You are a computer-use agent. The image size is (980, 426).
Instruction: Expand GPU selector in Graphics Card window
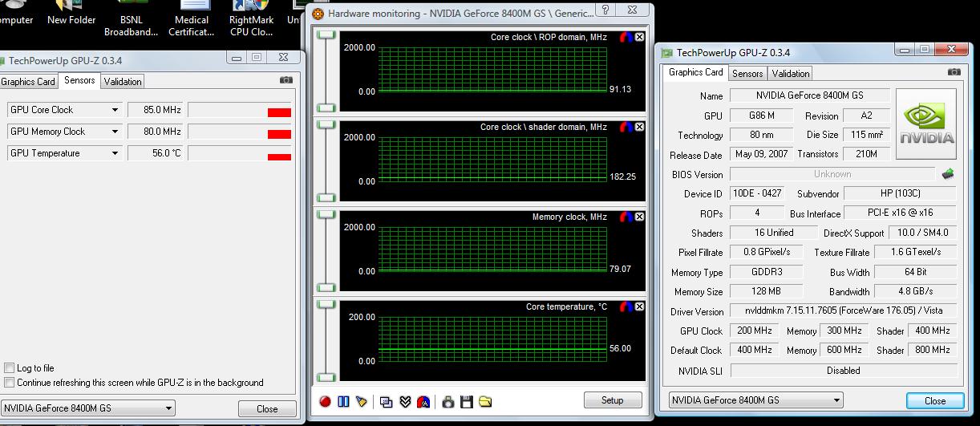click(x=836, y=400)
